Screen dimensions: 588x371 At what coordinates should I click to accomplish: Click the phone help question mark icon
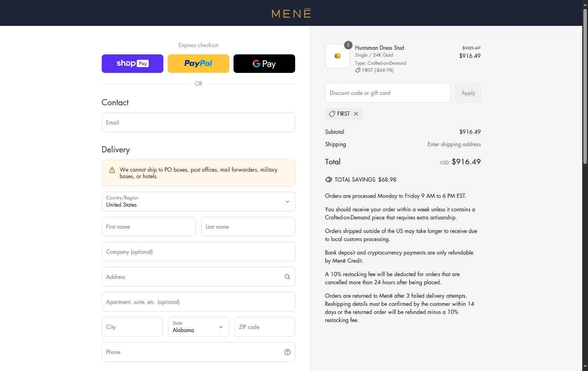coord(287,352)
